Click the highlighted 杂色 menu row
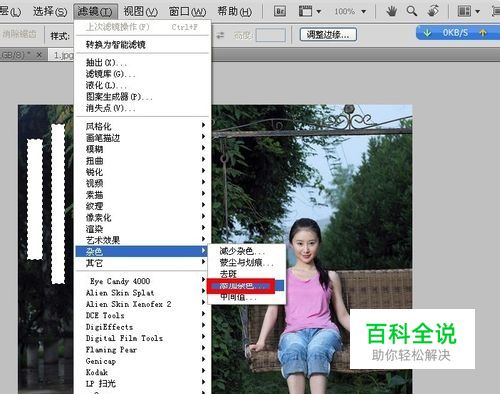Viewport: 500px width, 394px height. tap(143, 251)
